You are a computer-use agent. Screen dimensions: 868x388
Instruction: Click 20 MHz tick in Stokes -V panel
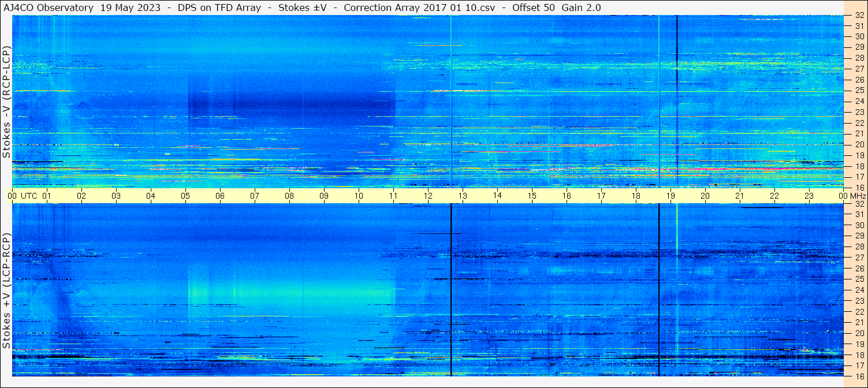pos(859,144)
